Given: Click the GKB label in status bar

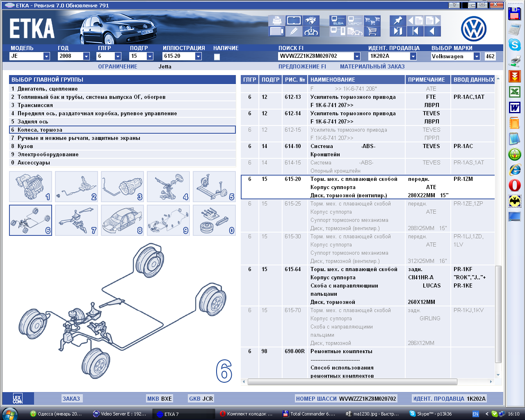Looking at the screenshot, I should click(195, 399).
